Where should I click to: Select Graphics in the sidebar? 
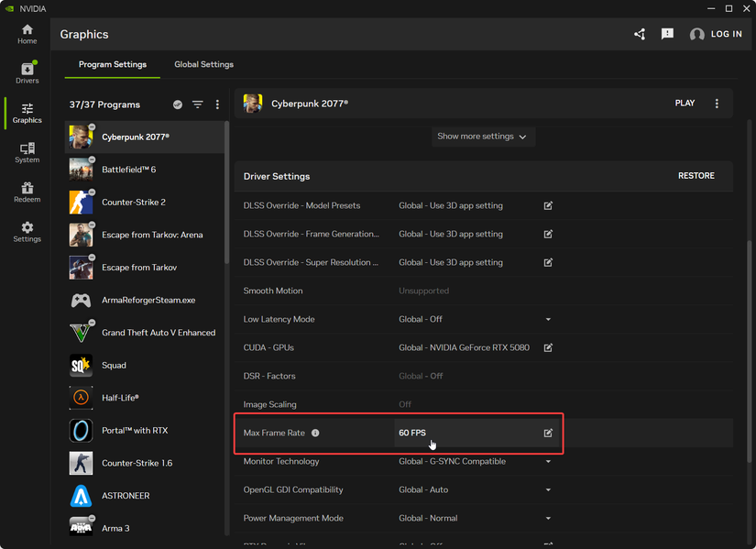[x=27, y=114]
